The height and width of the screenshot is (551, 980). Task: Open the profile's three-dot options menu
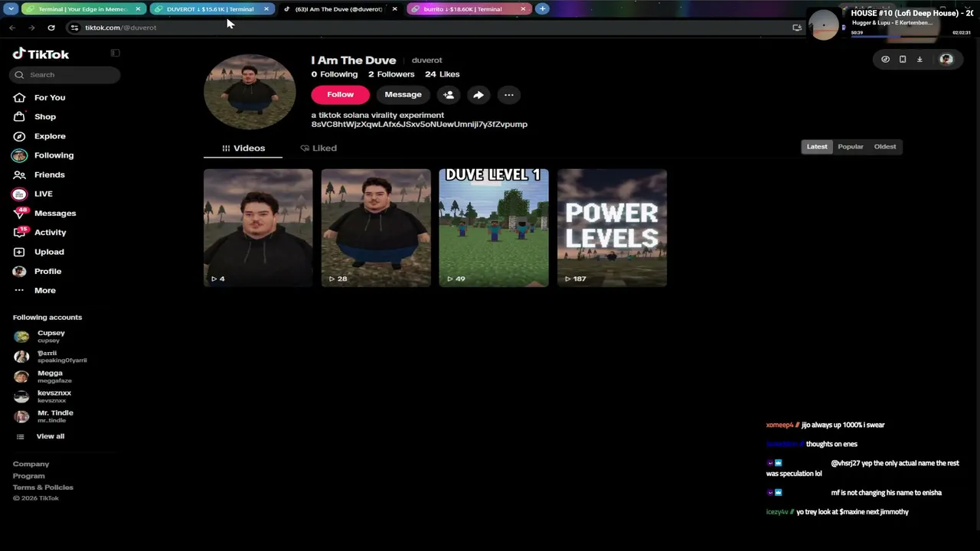coord(508,95)
